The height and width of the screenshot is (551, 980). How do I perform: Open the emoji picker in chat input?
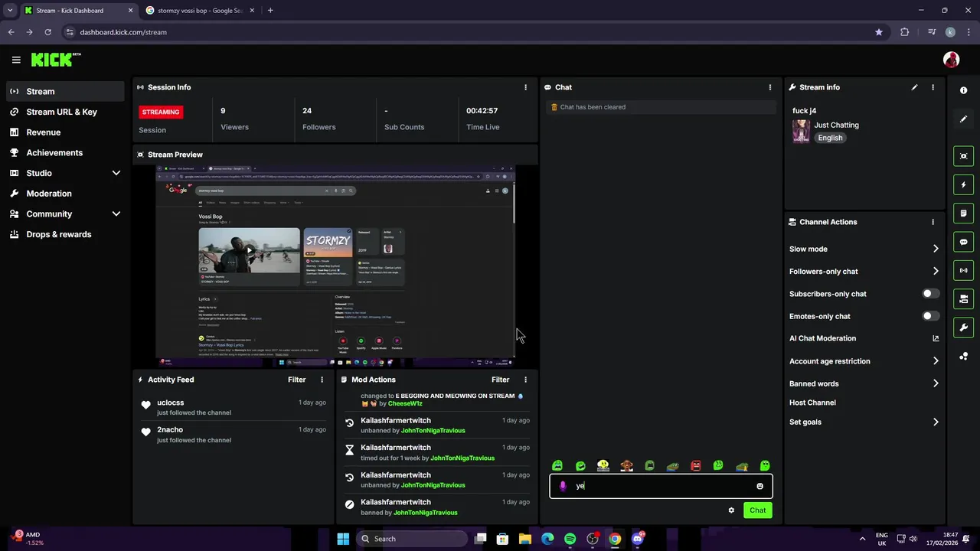(x=759, y=486)
